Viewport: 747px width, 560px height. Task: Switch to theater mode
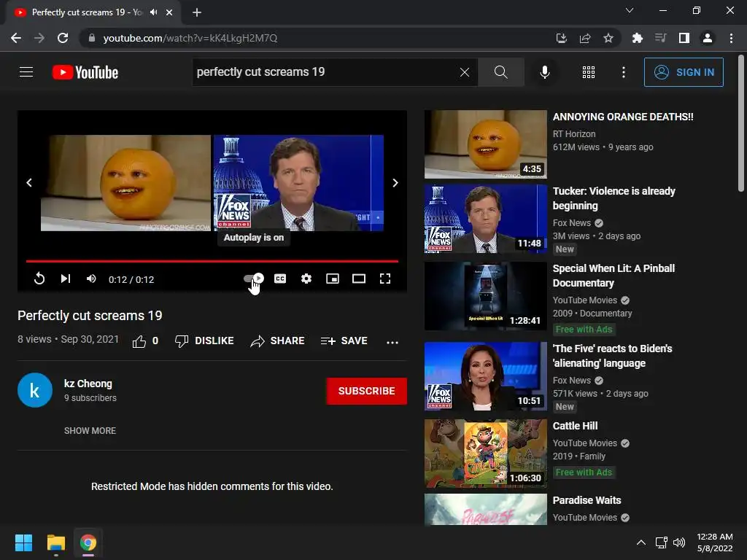tap(359, 279)
